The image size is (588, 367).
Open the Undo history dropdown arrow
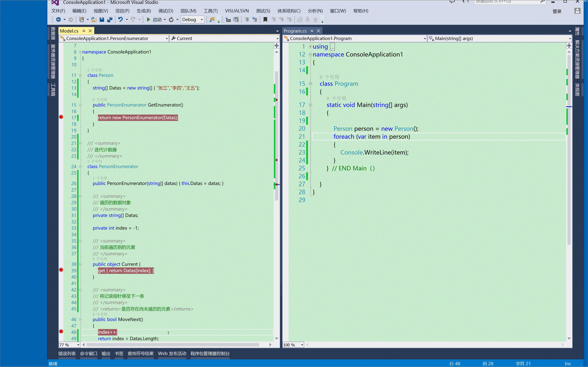click(x=127, y=20)
